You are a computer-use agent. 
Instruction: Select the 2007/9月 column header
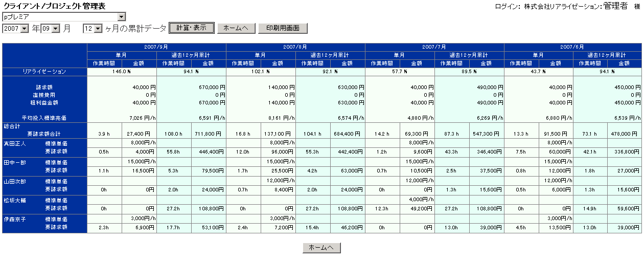156,47
